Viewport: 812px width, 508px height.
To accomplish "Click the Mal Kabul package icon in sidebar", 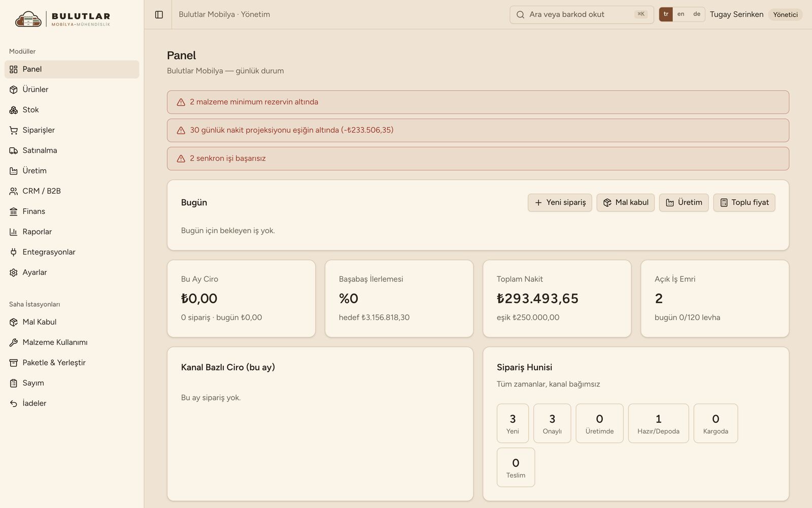I will pyautogui.click(x=14, y=322).
